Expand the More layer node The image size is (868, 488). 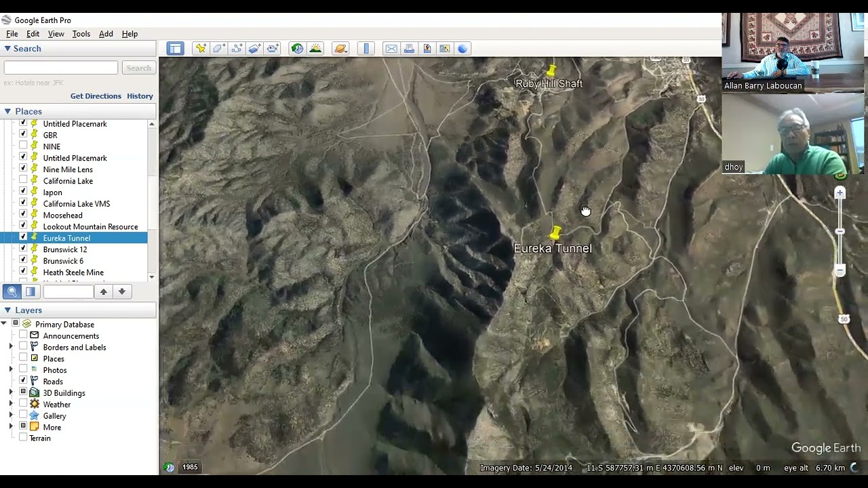[x=11, y=427]
